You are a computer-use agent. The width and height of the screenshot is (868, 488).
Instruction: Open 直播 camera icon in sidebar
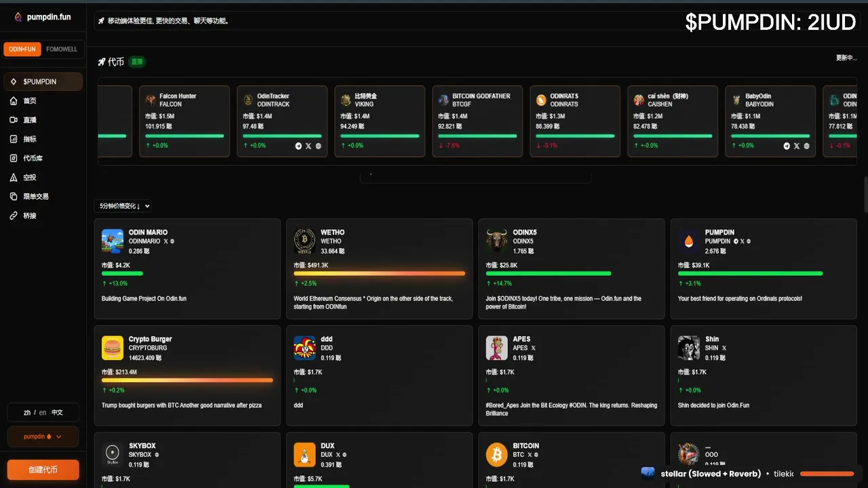pos(14,120)
